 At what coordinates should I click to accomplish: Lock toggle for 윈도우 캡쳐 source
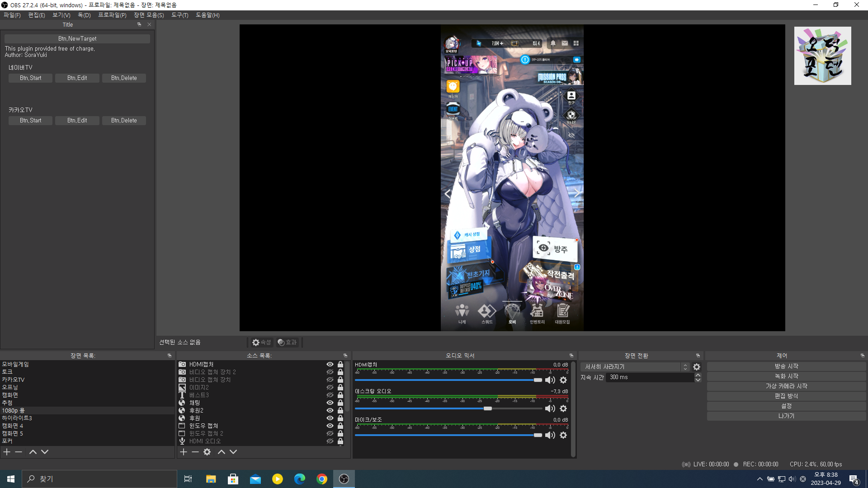pyautogui.click(x=340, y=426)
